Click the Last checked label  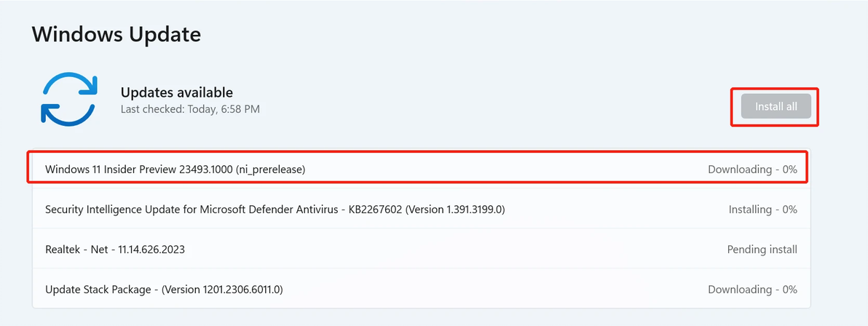click(x=150, y=109)
